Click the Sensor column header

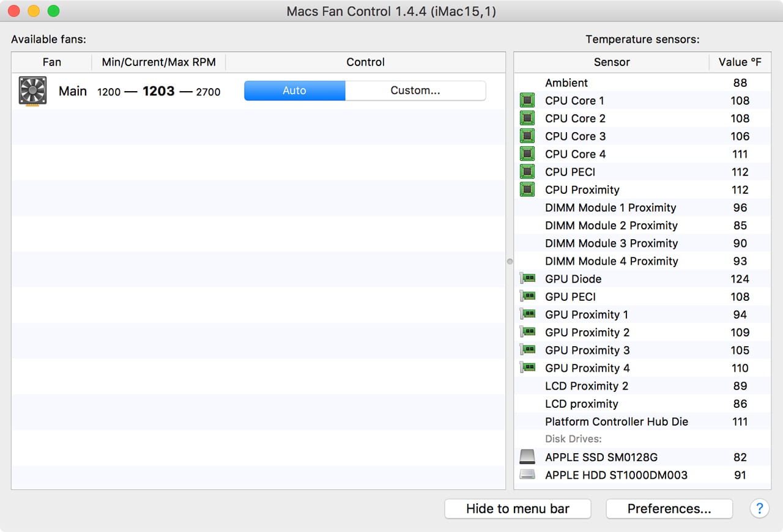coord(611,62)
